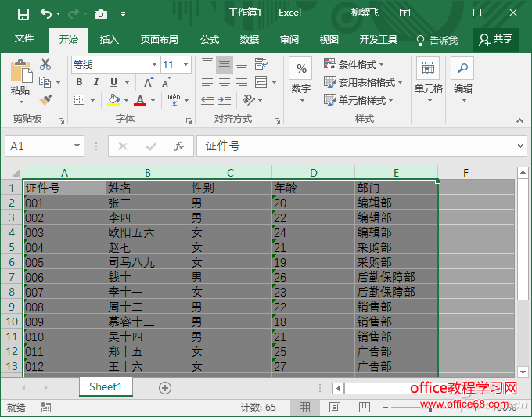Click the 共享 share button
Image resolution: width=532 pixels, height=417 pixels.
point(496,39)
